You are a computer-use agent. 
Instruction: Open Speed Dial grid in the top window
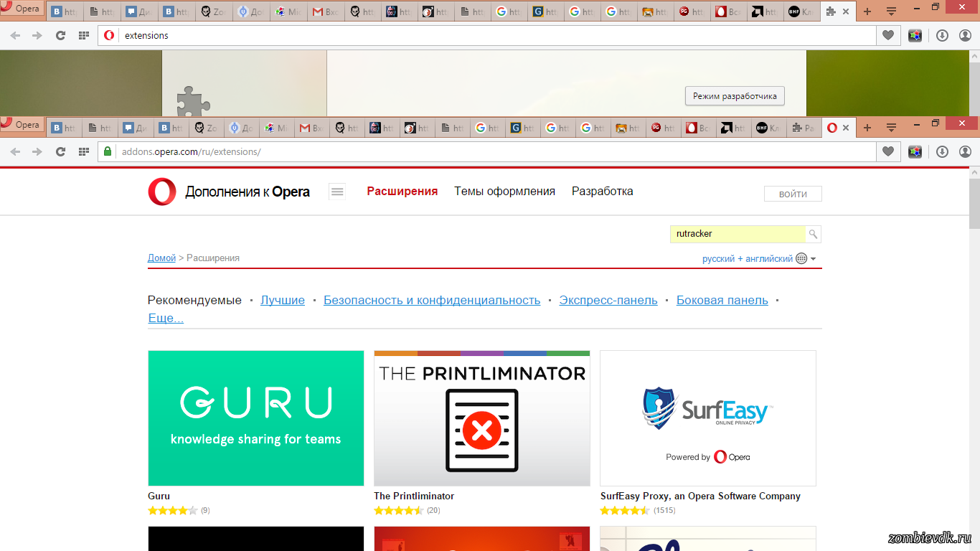pyautogui.click(x=84, y=35)
